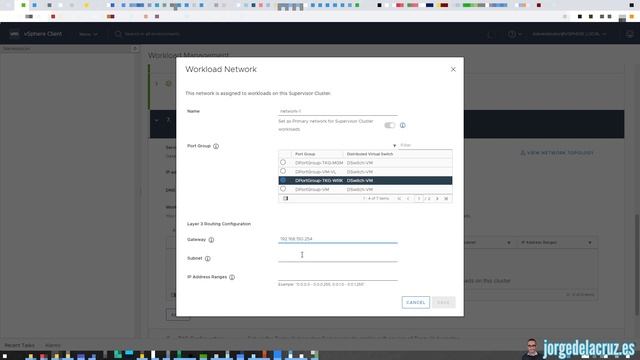
Task: Click the Gateway input field
Action: point(338,239)
